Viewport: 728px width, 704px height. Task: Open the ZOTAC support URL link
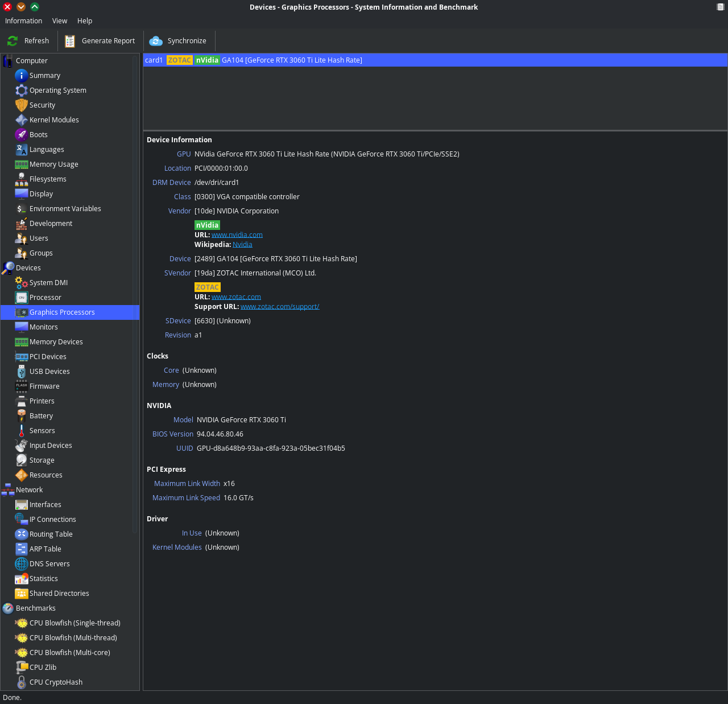279,307
